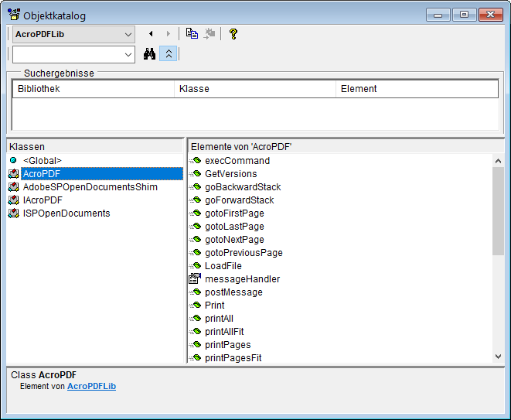Click the IAcroPDF class icon
The height and width of the screenshot is (420, 511).
pos(13,200)
